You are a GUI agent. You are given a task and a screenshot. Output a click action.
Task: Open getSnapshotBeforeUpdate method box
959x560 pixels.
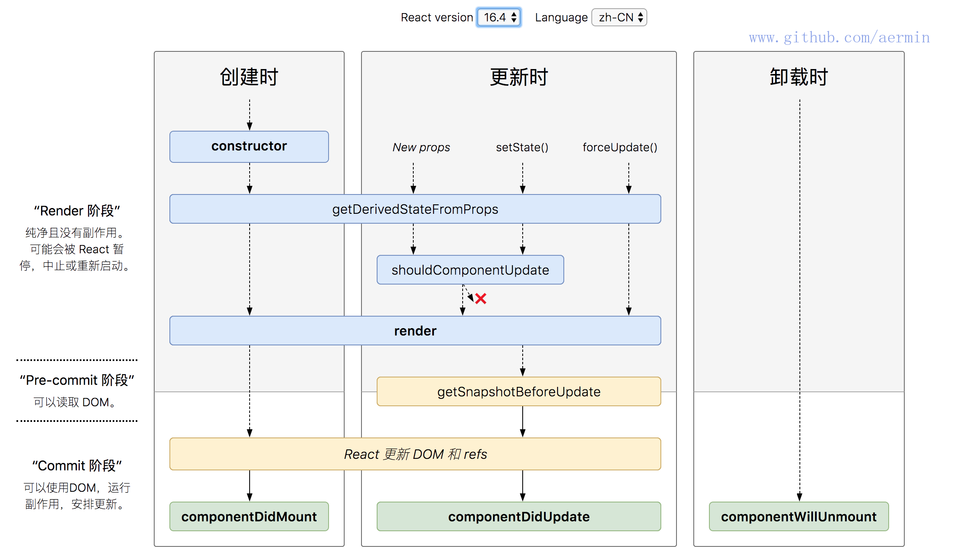coord(519,391)
